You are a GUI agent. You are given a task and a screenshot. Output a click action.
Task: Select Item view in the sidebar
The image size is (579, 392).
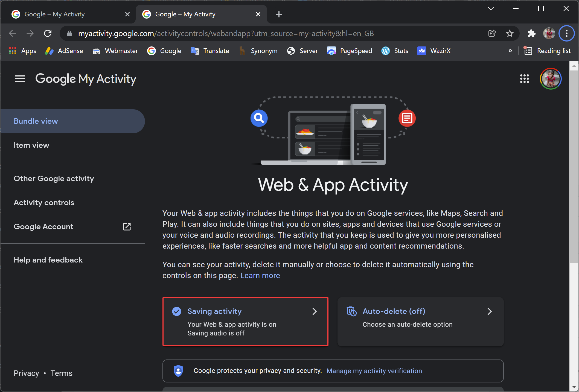coord(72,145)
